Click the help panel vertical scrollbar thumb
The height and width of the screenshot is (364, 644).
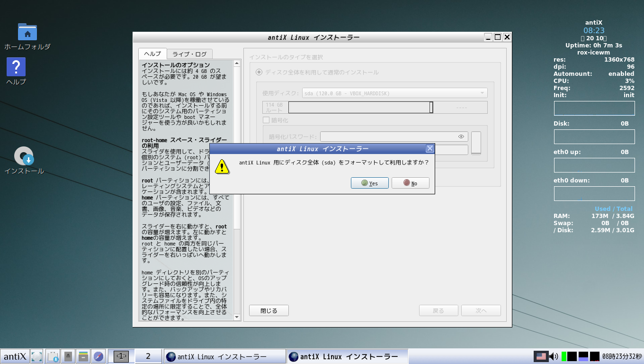(237, 148)
